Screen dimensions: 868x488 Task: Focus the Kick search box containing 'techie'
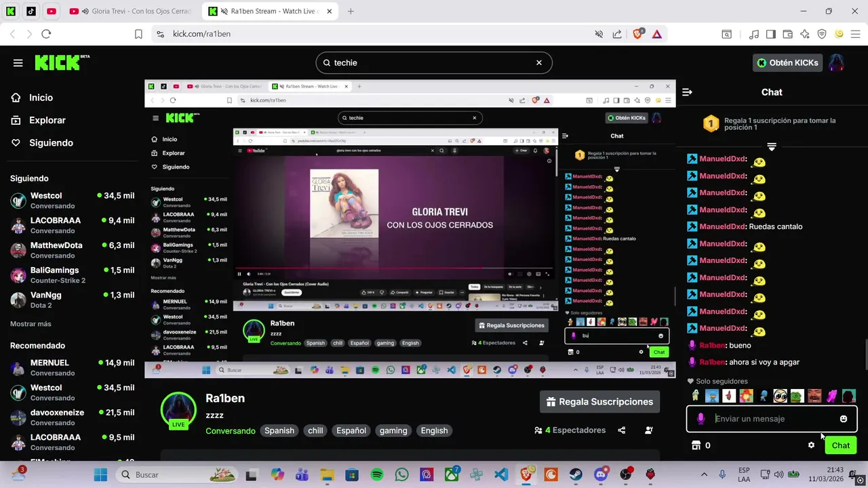[x=434, y=62]
